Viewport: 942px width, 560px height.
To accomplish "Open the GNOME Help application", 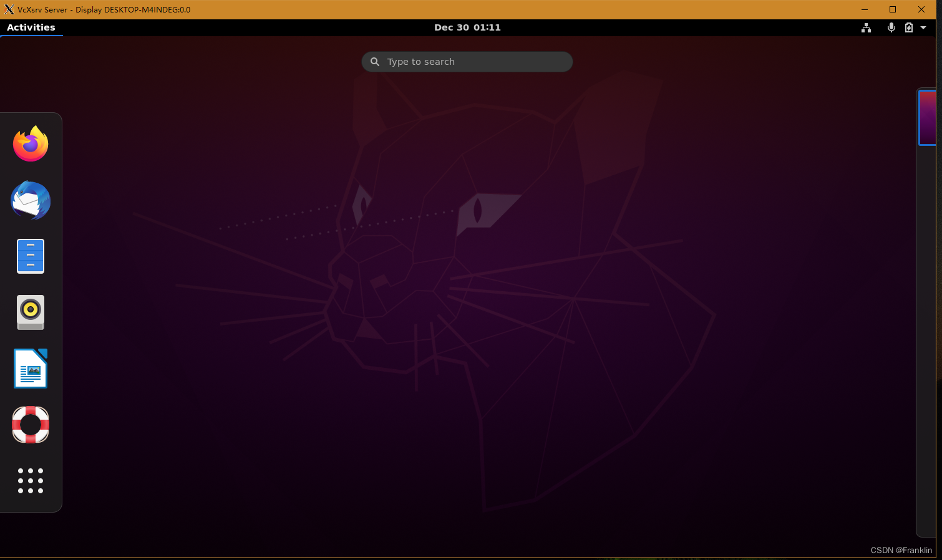I will point(30,425).
